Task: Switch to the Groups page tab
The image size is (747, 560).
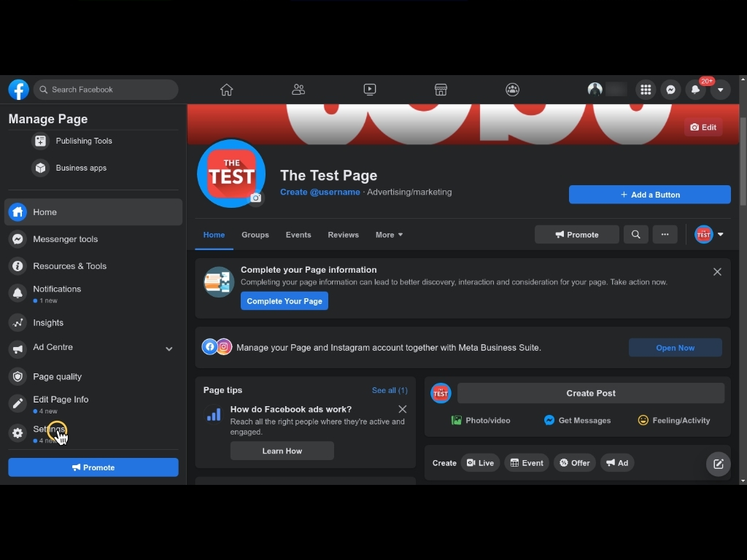Action: [x=255, y=235]
